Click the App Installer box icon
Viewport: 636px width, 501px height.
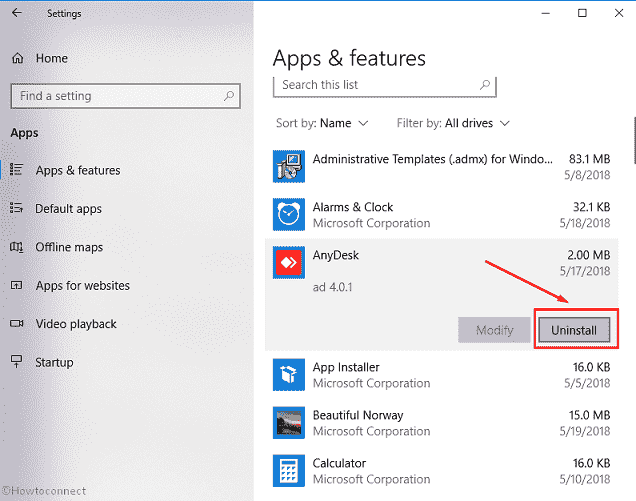coord(289,374)
